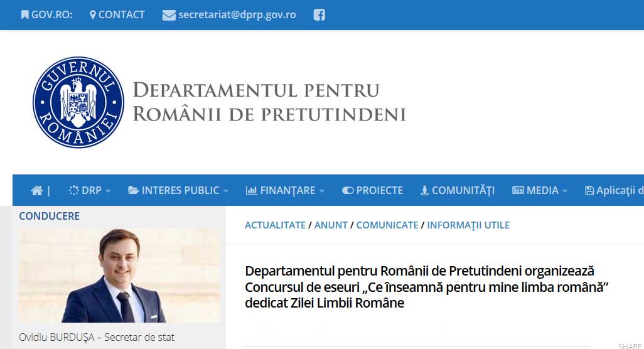644x349 pixels.
Task: Open the CONTACT link
Action: pyautogui.click(x=122, y=15)
